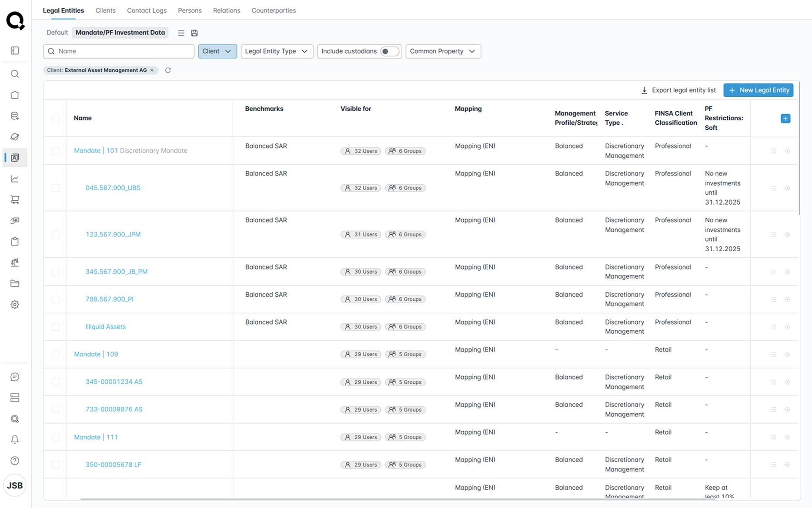This screenshot has width=812, height=508.
Task: Switch to the Legal Entities tab
Action: click(63, 10)
